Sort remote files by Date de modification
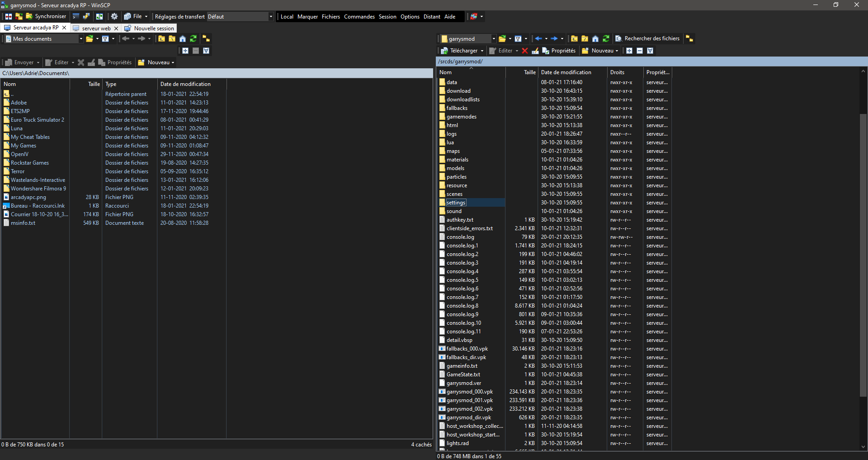868x460 pixels. [x=572, y=72]
